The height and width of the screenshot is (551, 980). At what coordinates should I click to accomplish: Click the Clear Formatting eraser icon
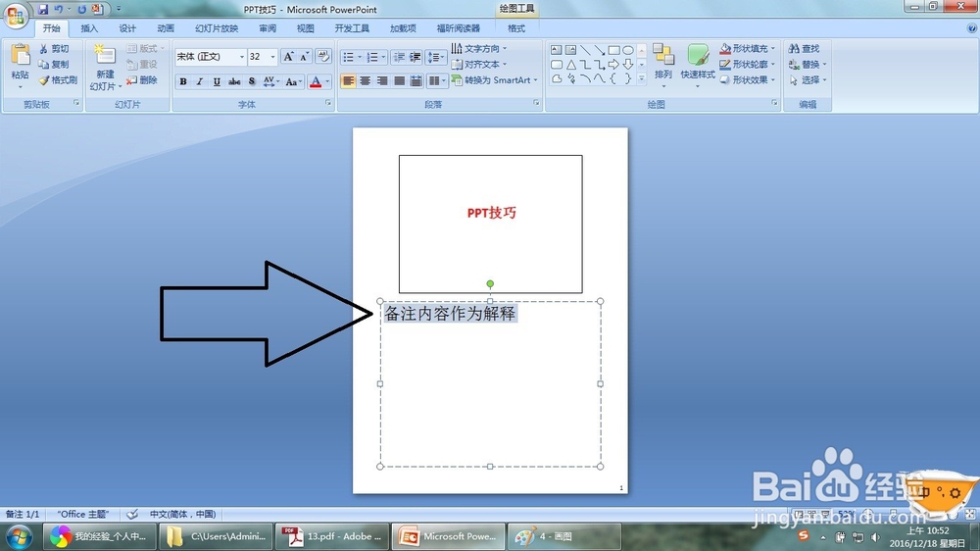click(323, 56)
